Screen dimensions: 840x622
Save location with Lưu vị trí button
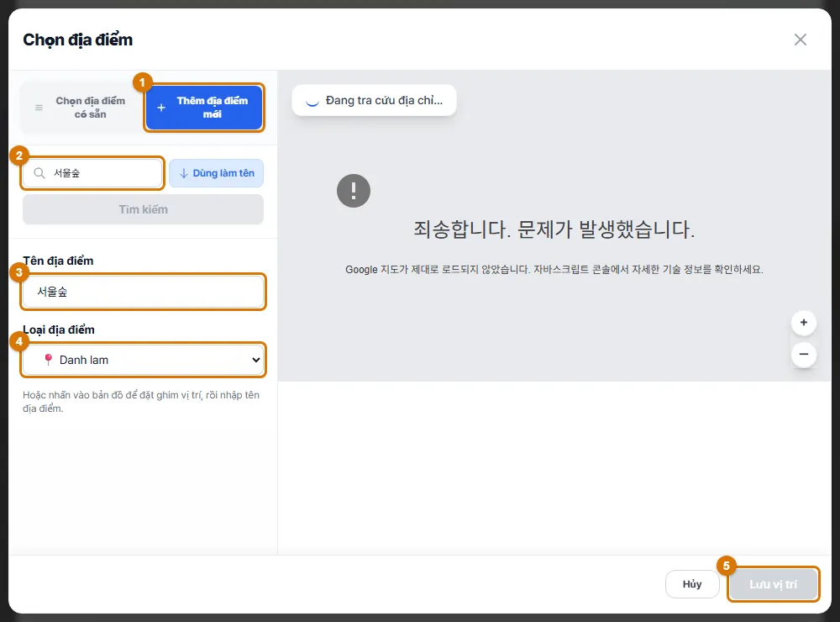pyautogui.click(x=773, y=584)
